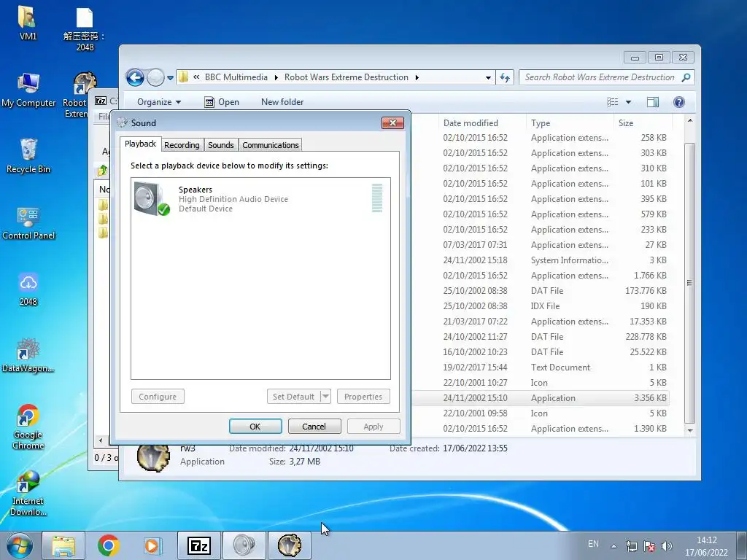Select the Text Document row
The image size is (747, 560).
click(x=541, y=367)
